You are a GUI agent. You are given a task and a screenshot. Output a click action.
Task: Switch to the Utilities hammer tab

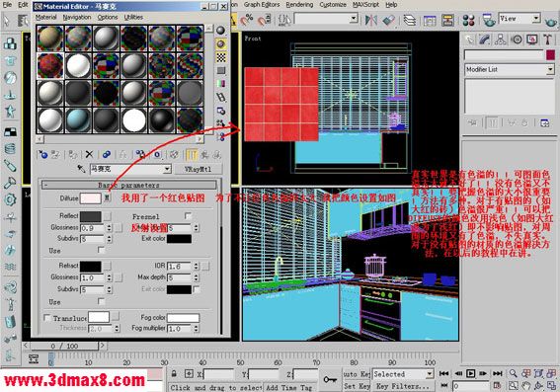tap(548, 39)
